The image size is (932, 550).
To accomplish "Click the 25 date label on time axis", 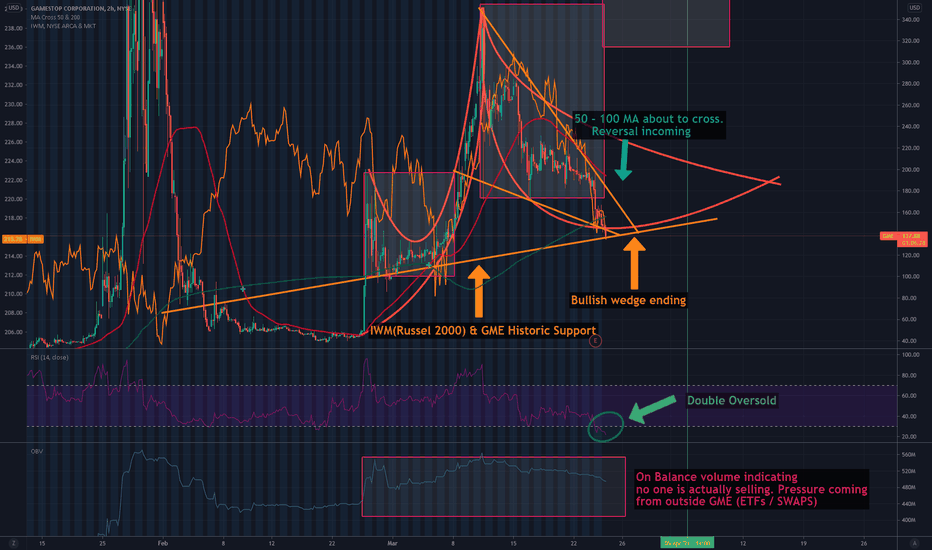I will point(102,543).
